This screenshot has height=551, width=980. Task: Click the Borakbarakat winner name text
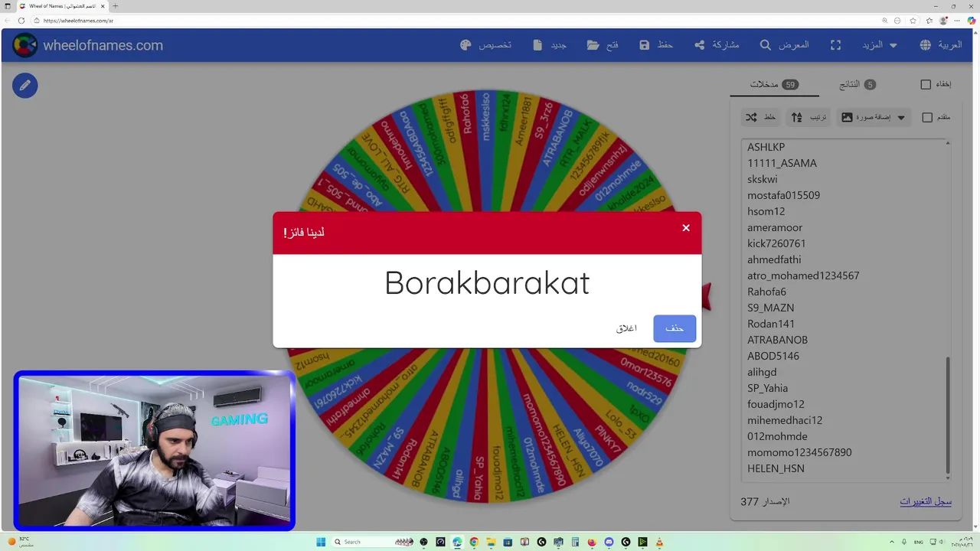(487, 283)
